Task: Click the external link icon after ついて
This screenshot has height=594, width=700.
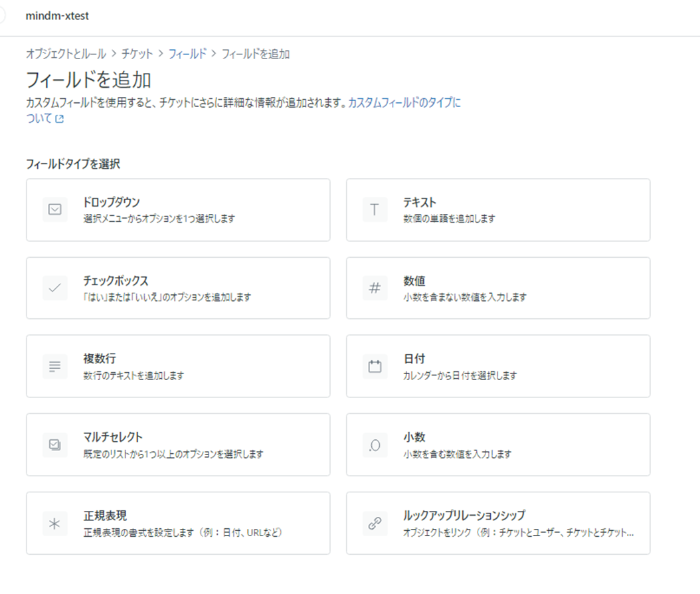Action: [x=60, y=120]
